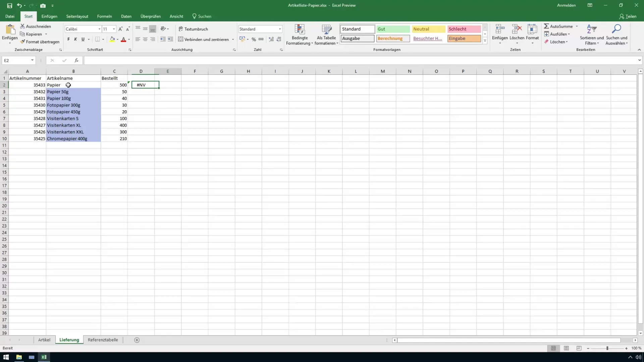
Task: Open the font size 11 dropdown
Action: 114,29
